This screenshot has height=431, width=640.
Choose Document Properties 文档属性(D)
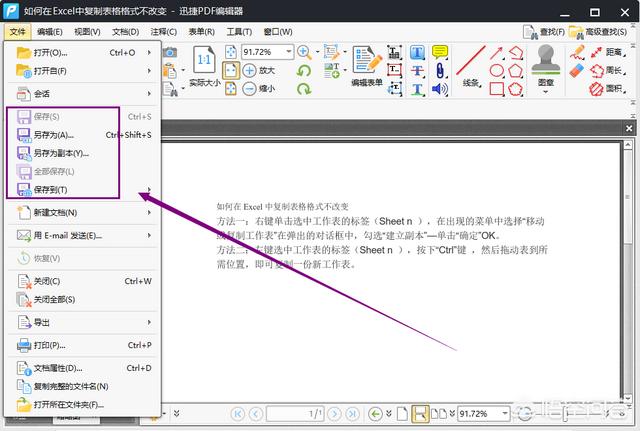pos(83,368)
